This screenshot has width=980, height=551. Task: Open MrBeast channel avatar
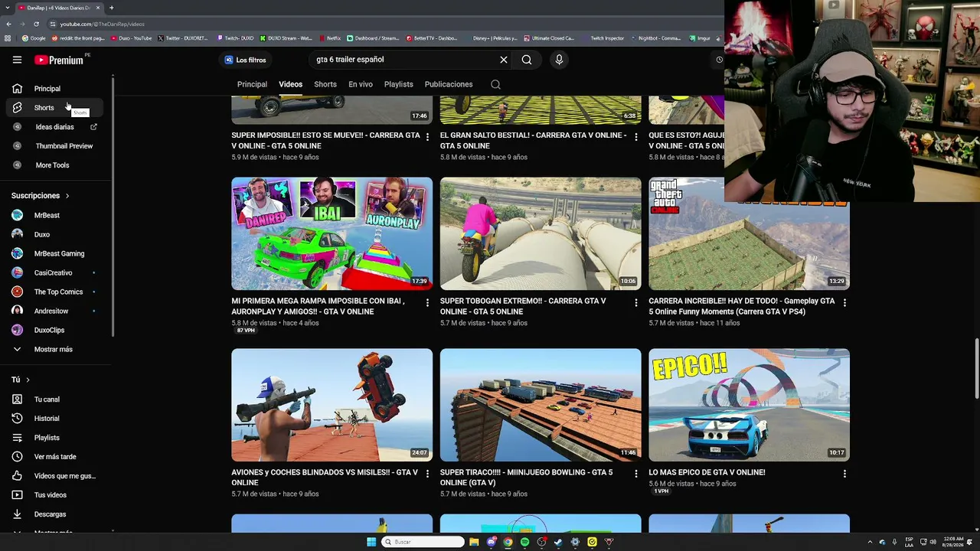click(x=17, y=215)
